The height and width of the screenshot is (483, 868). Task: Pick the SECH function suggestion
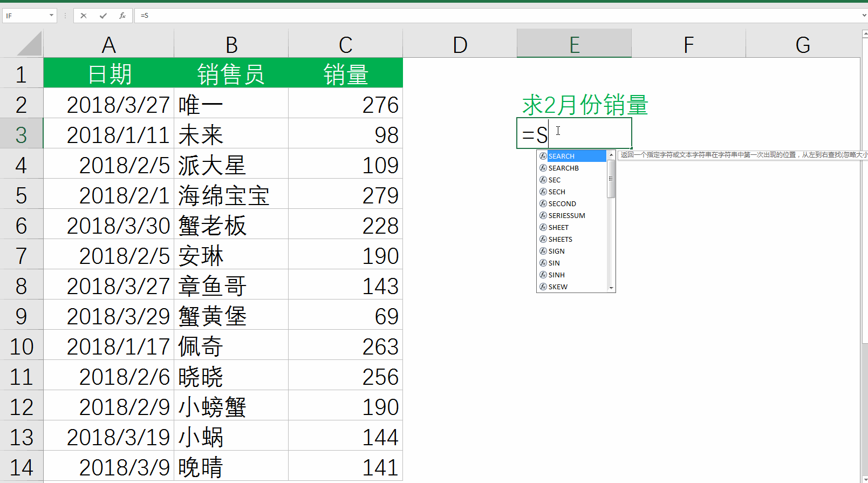coord(572,192)
